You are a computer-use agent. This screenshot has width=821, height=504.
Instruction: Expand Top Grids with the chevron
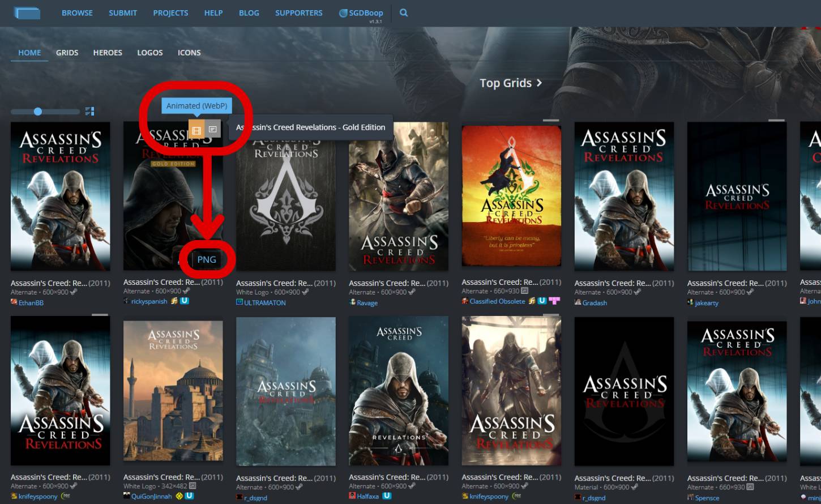[x=539, y=83]
